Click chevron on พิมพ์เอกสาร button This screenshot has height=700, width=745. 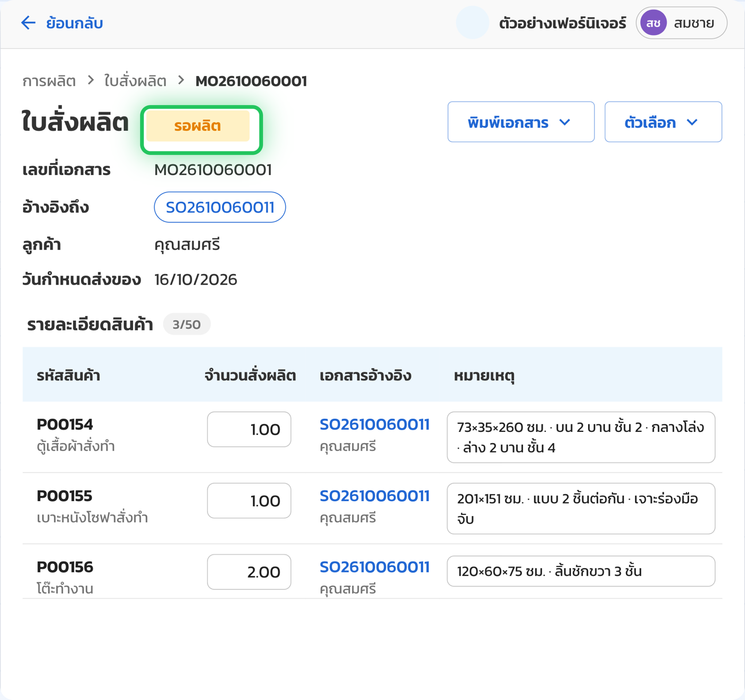(565, 122)
